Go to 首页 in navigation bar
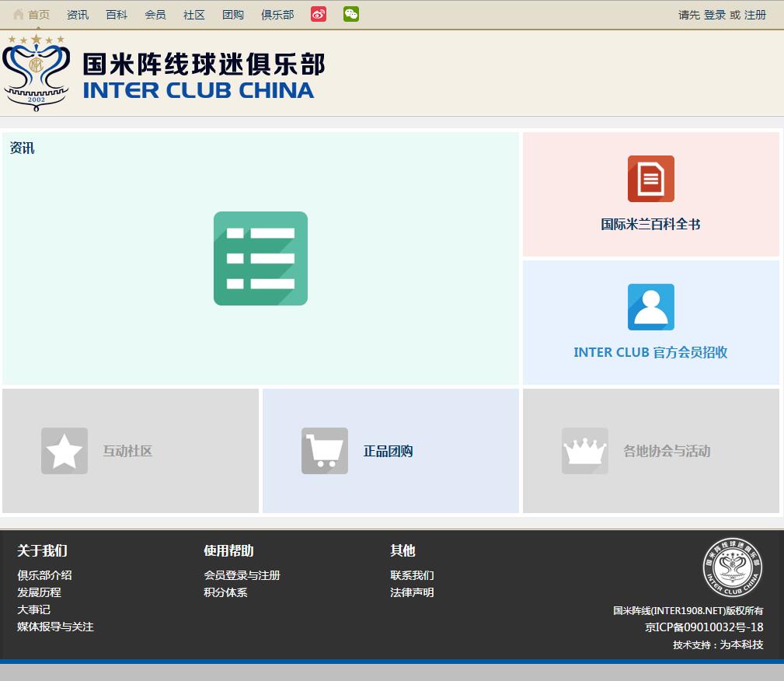 [x=39, y=15]
